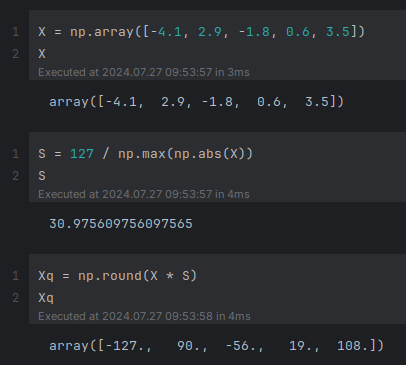Click the 'Xq' expression line in third cell
Image resolution: width=406 pixels, height=365 pixels.
(46, 298)
